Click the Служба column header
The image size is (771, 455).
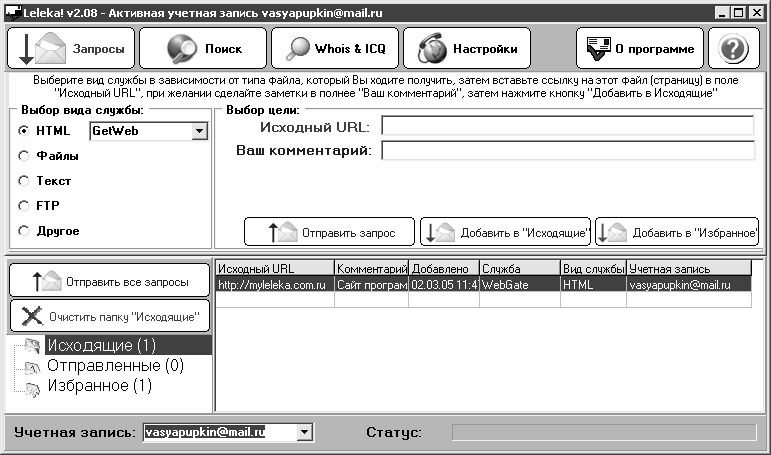tap(518, 269)
